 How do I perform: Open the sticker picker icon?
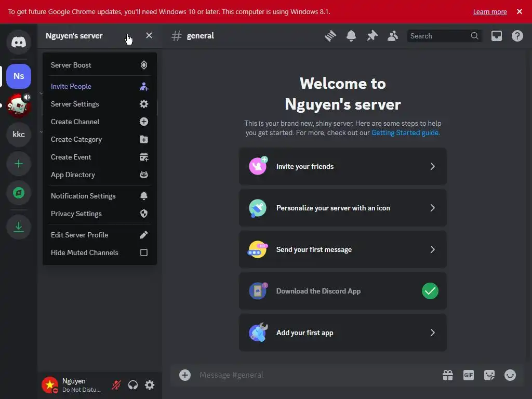click(489, 375)
